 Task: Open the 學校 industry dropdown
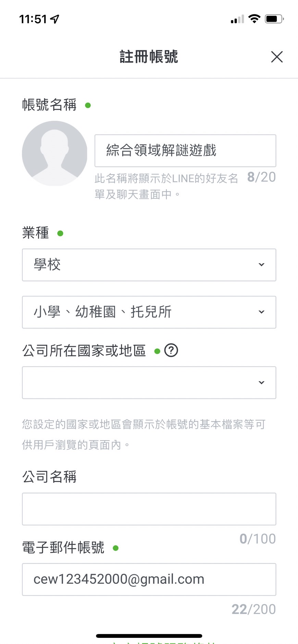(149, 265)
